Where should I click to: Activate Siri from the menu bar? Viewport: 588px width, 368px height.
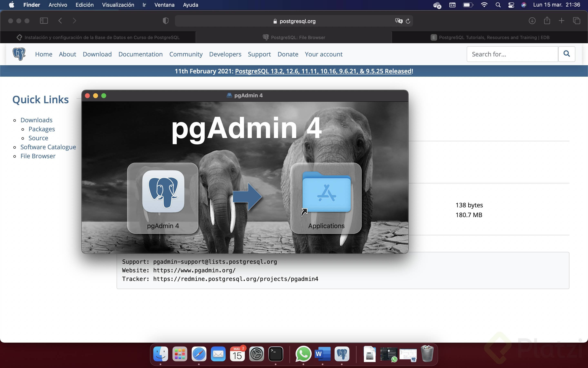524,5
